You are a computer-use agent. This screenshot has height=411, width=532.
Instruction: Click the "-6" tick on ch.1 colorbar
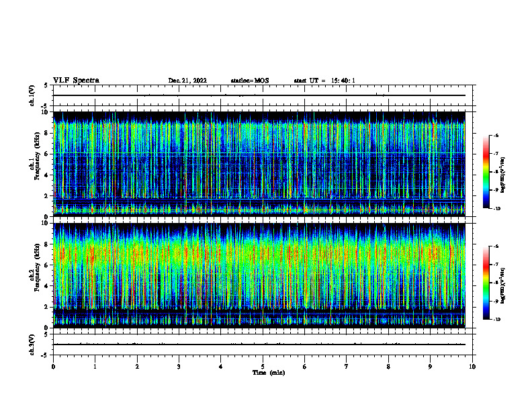click(x=496, y=135)
